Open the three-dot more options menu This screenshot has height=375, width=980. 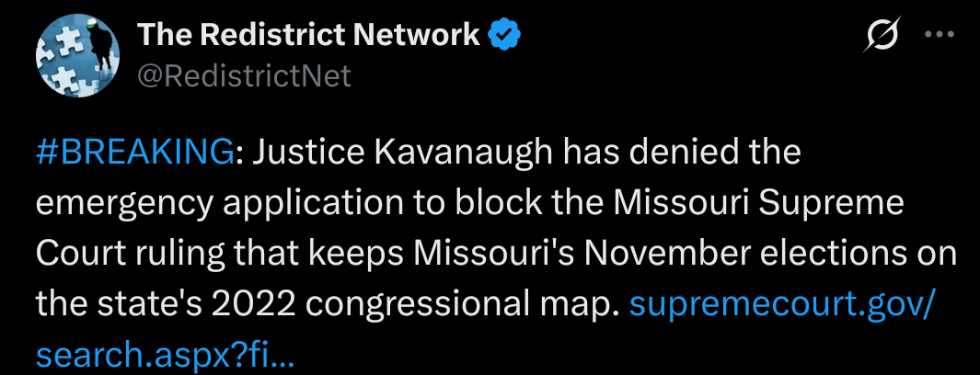click(940, 35)
